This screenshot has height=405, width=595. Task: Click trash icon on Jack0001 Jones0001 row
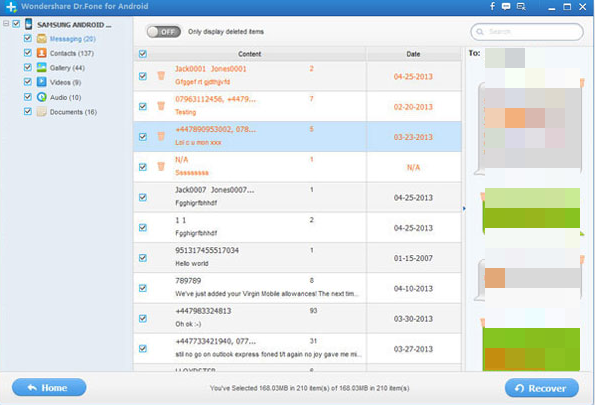161,76
